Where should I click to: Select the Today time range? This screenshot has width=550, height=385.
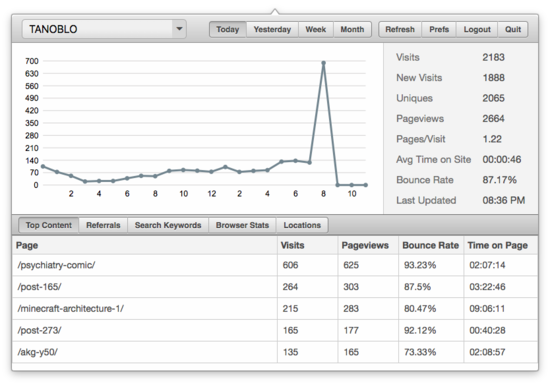[x=228, y=29]
